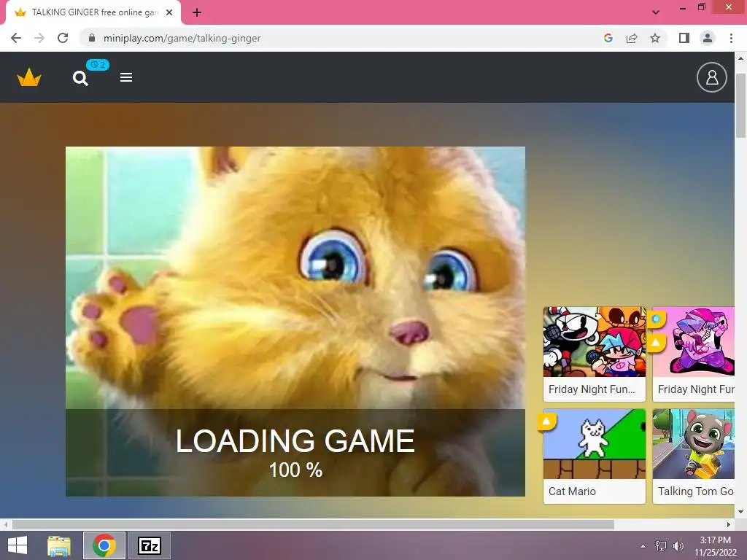747x560 pixels.
Task: Select the TALKING GINGER tab
Action: (93, 12)
